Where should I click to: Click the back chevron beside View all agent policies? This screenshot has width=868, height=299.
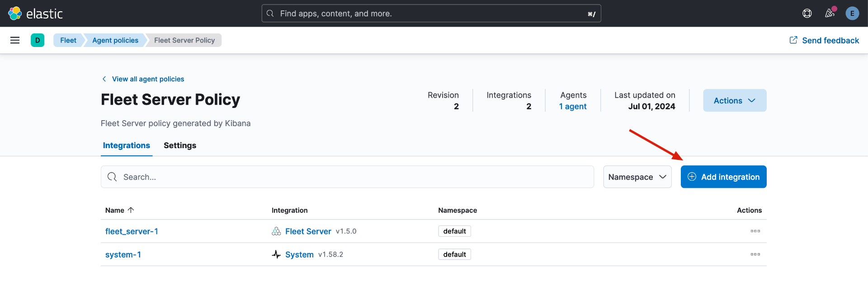104,79
